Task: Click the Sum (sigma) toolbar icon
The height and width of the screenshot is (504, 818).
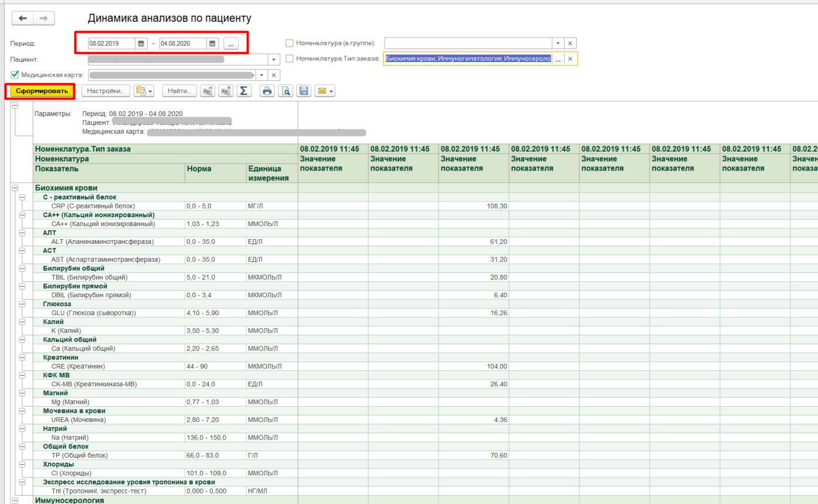Action: coord(243,91)
